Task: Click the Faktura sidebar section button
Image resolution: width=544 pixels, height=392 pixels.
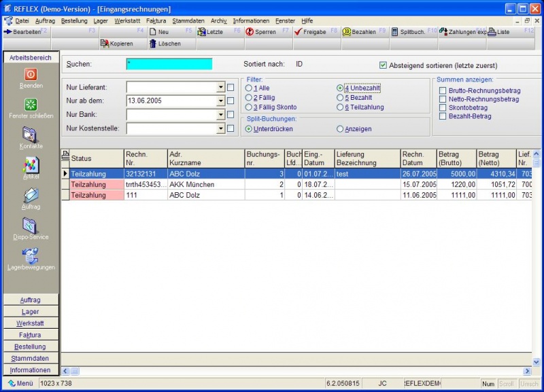Action: tap(31, 335)
